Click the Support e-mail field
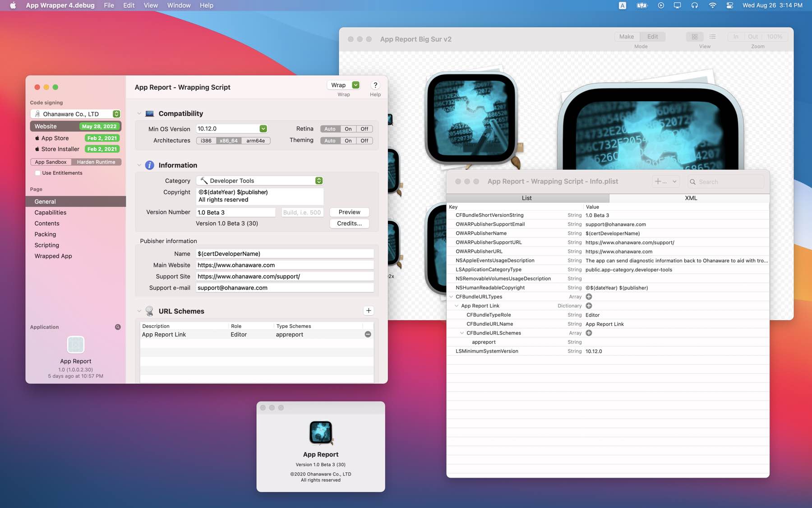Viewport: 812px width, 508px height. [x=285, y=288]
